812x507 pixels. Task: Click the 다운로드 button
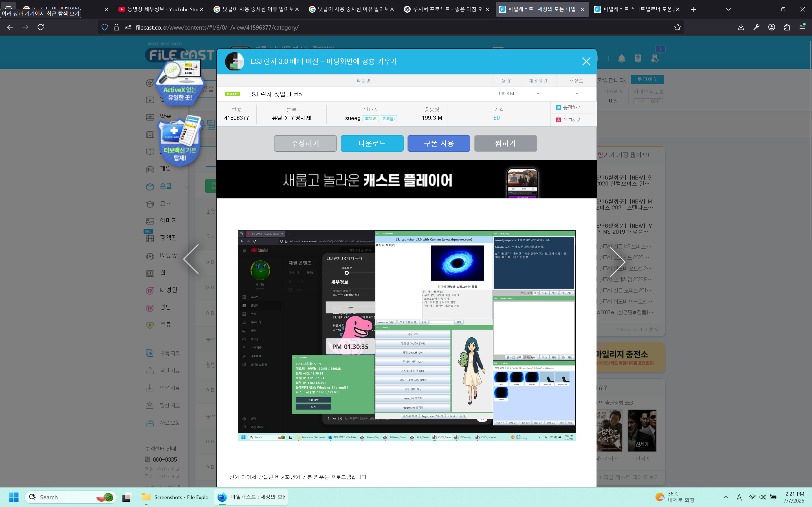pos(372,143)
